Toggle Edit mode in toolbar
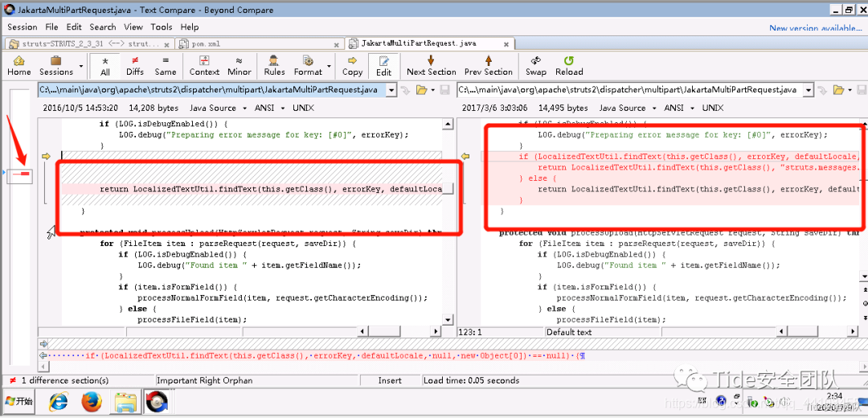868x418 pixels. tap(383, 65)
